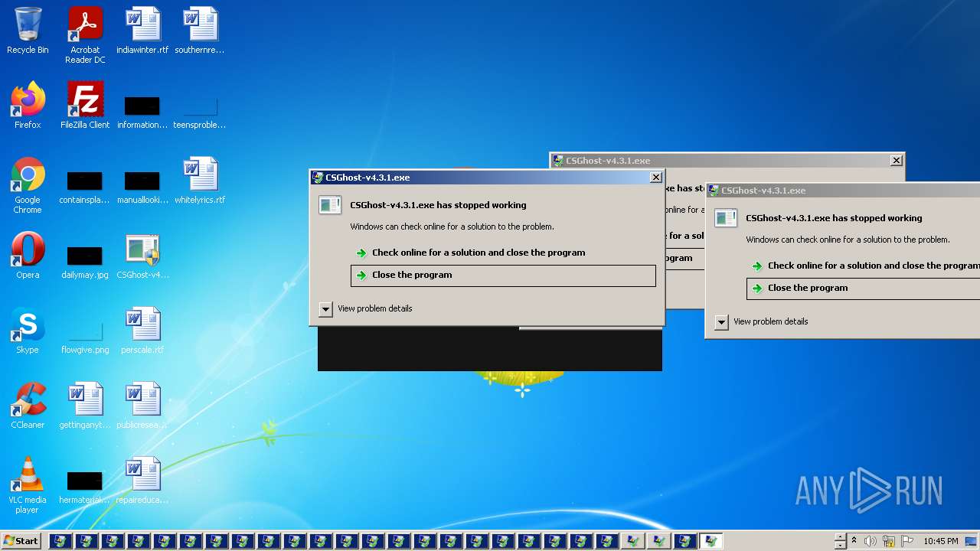Select the publicresea... document icon
This screenshot has width=980, height=551.
(x=142, y=406)
